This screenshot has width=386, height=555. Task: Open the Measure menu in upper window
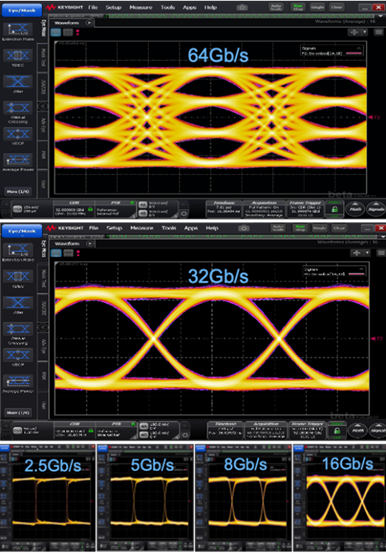[140, 7]
